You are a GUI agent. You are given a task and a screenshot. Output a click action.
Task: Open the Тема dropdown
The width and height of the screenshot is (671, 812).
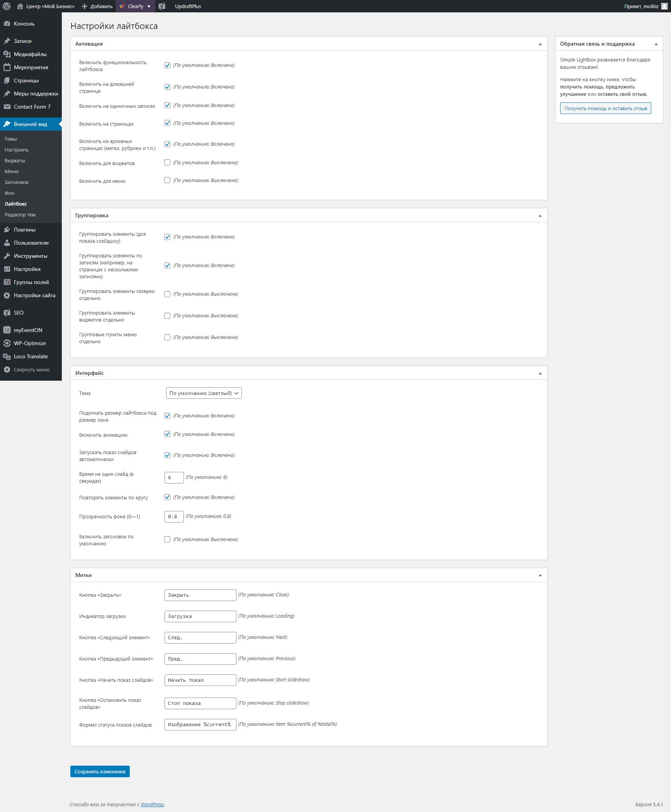(204, 393)
